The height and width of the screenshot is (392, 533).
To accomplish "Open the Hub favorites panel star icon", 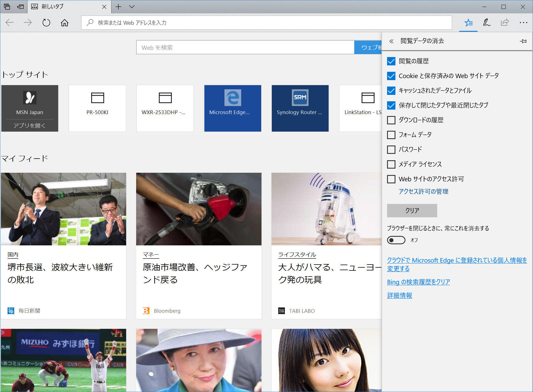I will [x=468, y=23].
